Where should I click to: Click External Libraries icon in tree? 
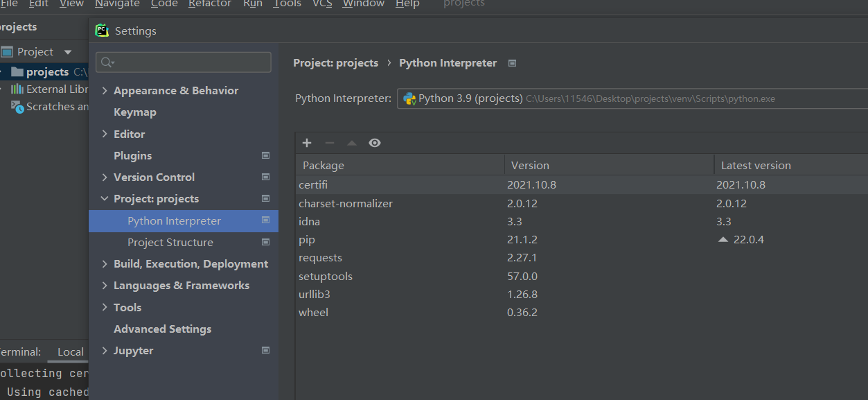tap(17, 89)
